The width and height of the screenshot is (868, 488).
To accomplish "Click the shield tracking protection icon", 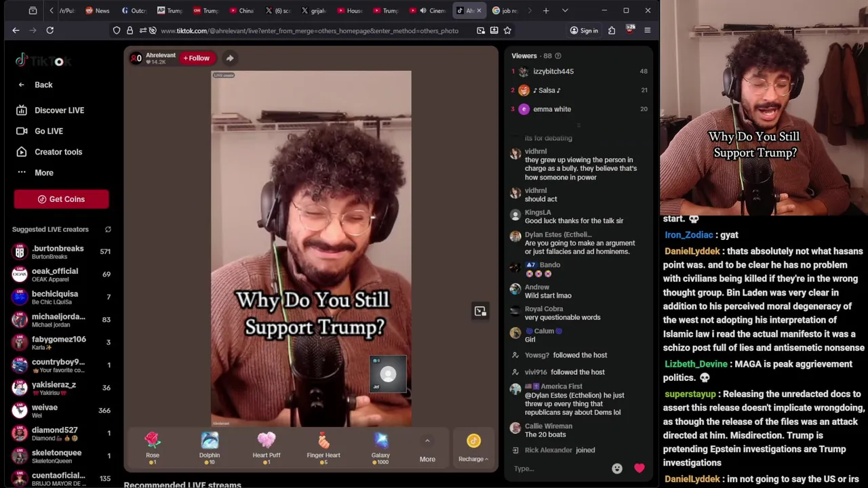I will click(117, 30).
